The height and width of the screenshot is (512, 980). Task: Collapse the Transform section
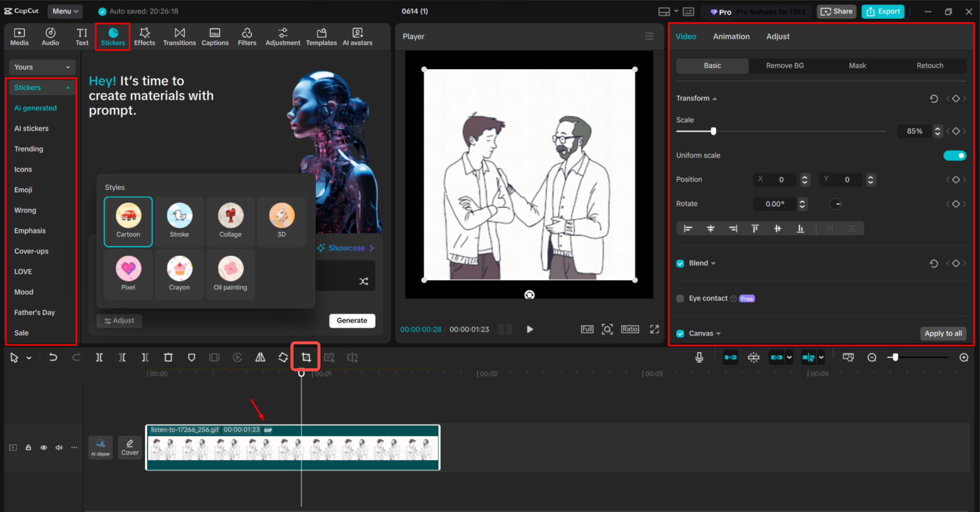(715, 98)
